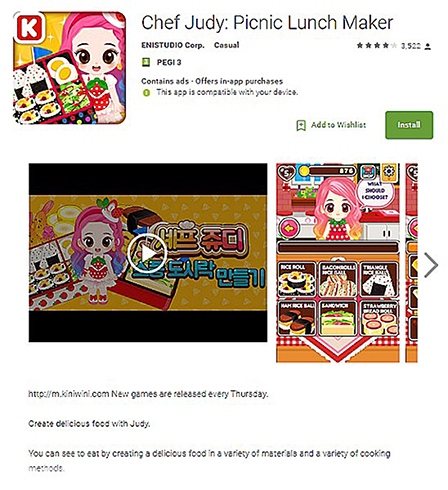Click the m.kiniwini.com URL in the description

[68, 394]
